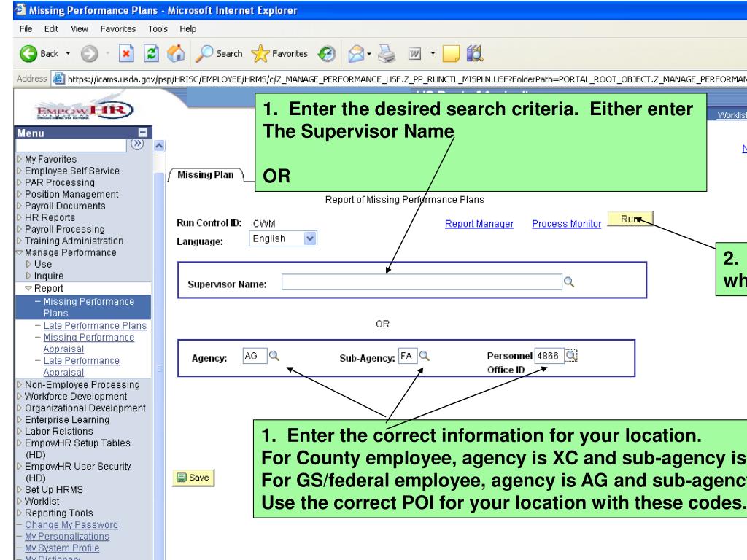Click the History clock icon
This screenshot has width=747, height=560.
[327, 54]
